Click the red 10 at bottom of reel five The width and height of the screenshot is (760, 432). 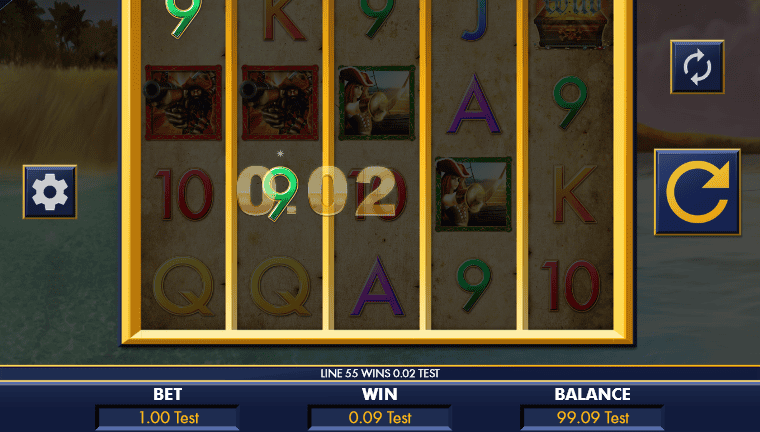[571, 286]
